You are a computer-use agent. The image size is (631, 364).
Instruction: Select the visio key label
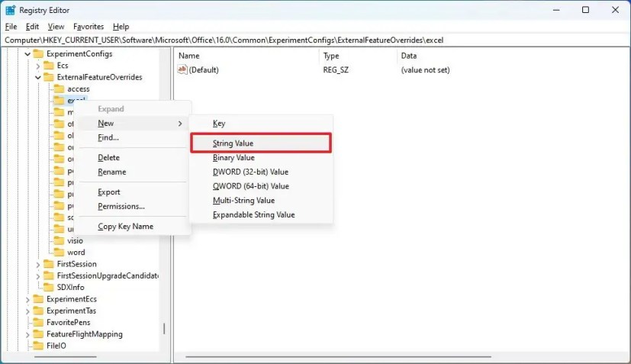[x=76, y=241]
